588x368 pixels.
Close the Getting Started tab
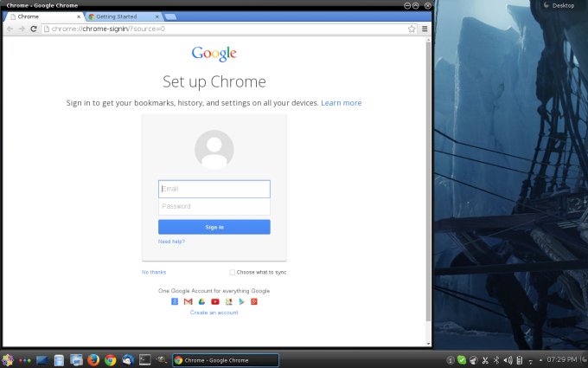click(x=157, y=16)
